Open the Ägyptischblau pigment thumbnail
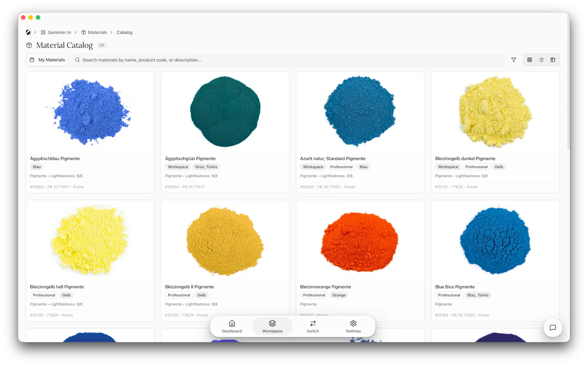 pyautogui.click(x=90, y=112)
